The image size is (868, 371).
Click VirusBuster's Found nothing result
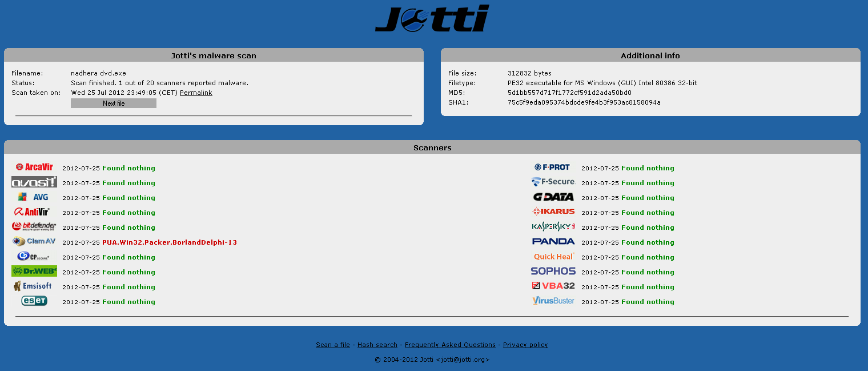click(648, 302)
